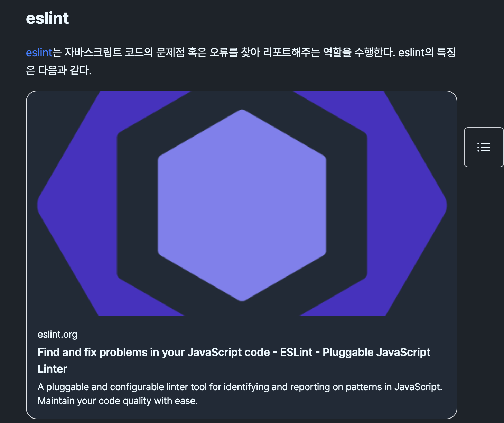Click the "eslint" section heading
This screenshot has height=423, width=504.
point(47,18)
